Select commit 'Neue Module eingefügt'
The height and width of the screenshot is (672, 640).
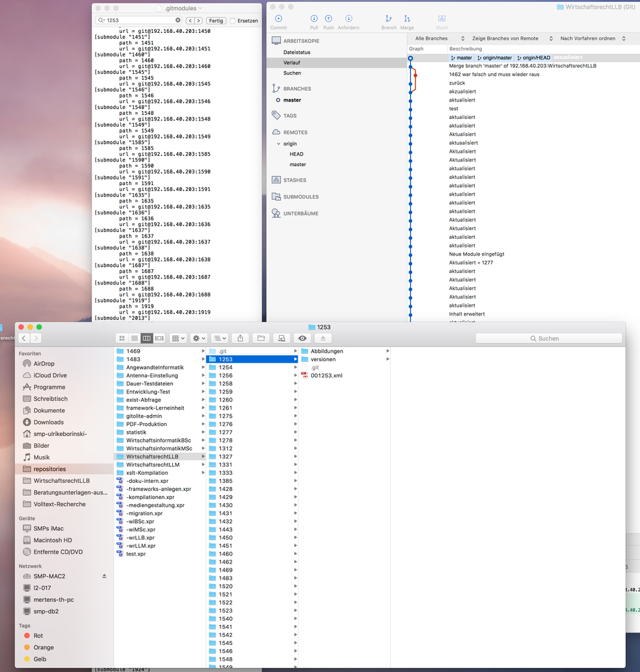pyautogui.click(x=477, y=254)
